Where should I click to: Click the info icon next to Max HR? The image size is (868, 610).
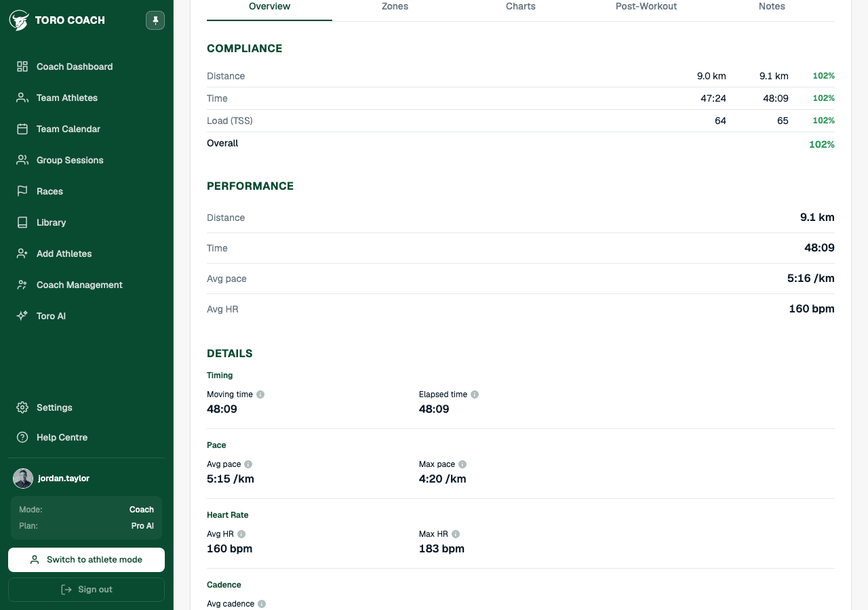tap(456, 534)
